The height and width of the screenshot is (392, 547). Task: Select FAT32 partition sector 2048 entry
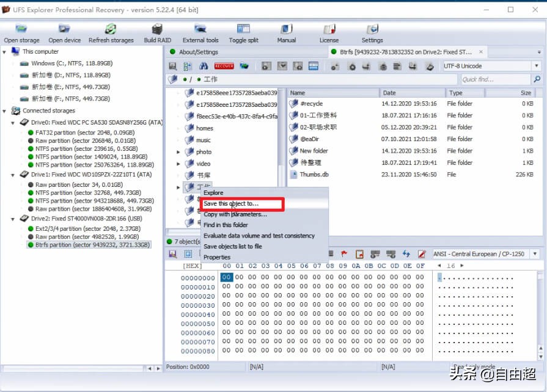[82, 132]
